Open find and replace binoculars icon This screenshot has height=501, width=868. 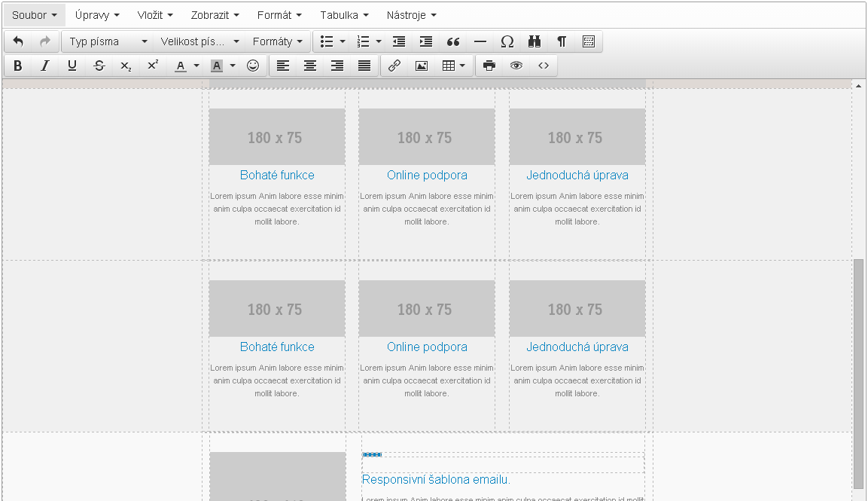tap(535, 41)
